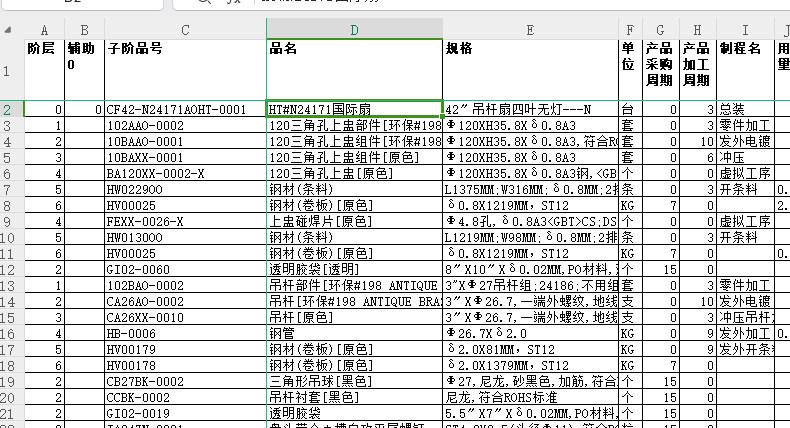Select row 2 header

tap(12, 109)
